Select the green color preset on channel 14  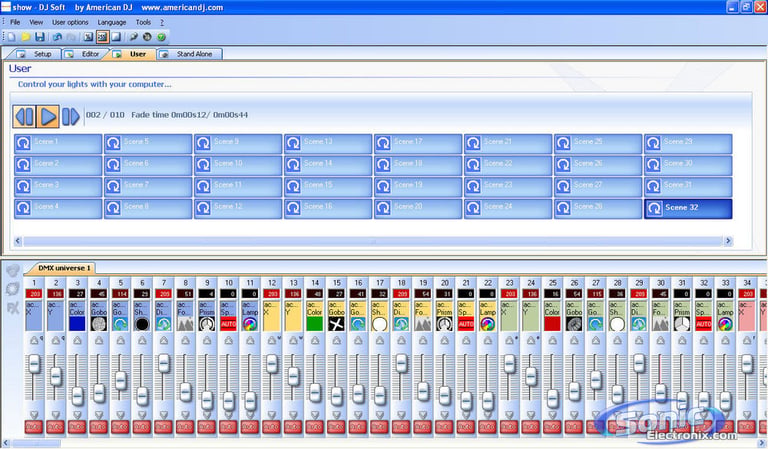314,324
